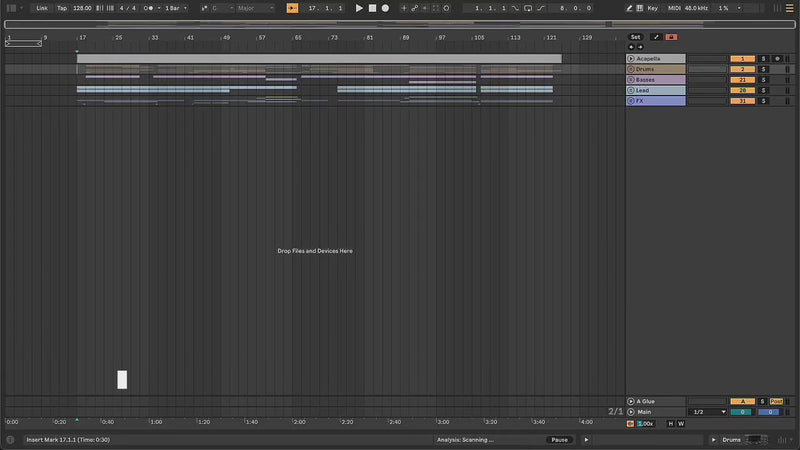800x450 pixels.
Task: Jump to previous locator arrow
Action: pos(631,47)
